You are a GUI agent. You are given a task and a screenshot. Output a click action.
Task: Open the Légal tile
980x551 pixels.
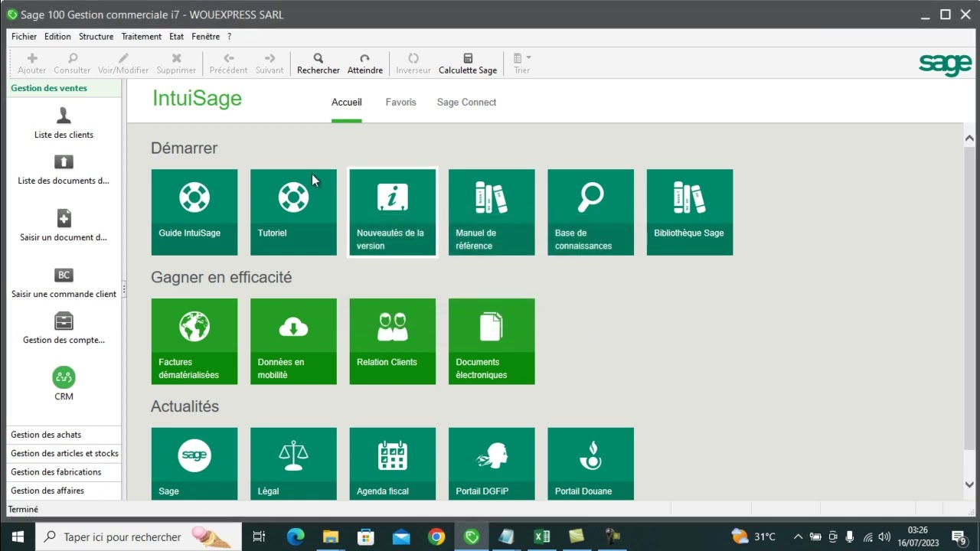point(293,464)
